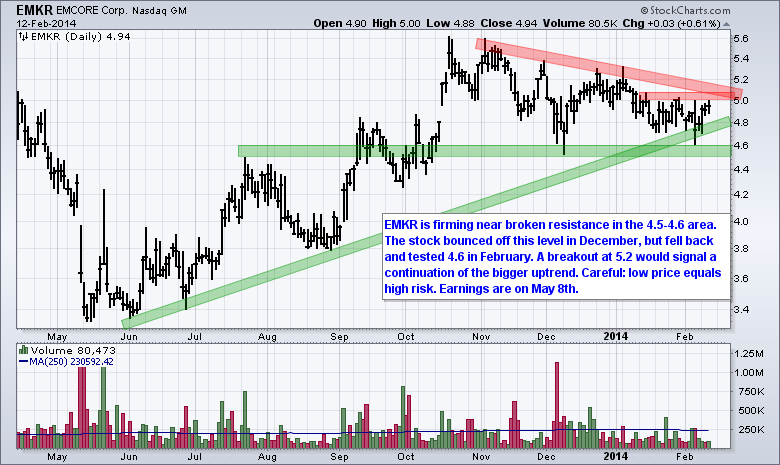This screenshot has height=465, width=780.
Task: Click the price panel's Nov axis label
Action: tap(482, 337)
